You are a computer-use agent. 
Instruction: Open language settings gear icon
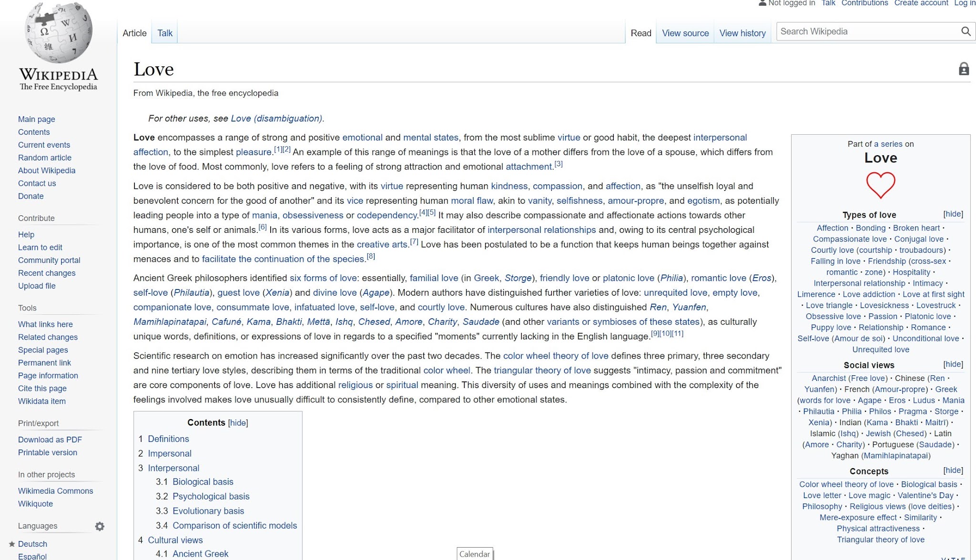(x=100, y=526)
